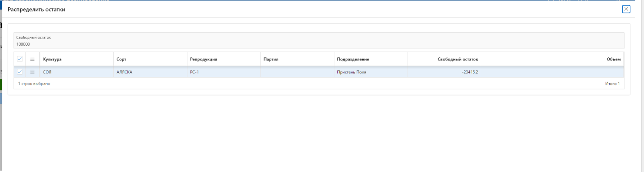Click the empty Партия cell in row

click(x=297, y=72)
